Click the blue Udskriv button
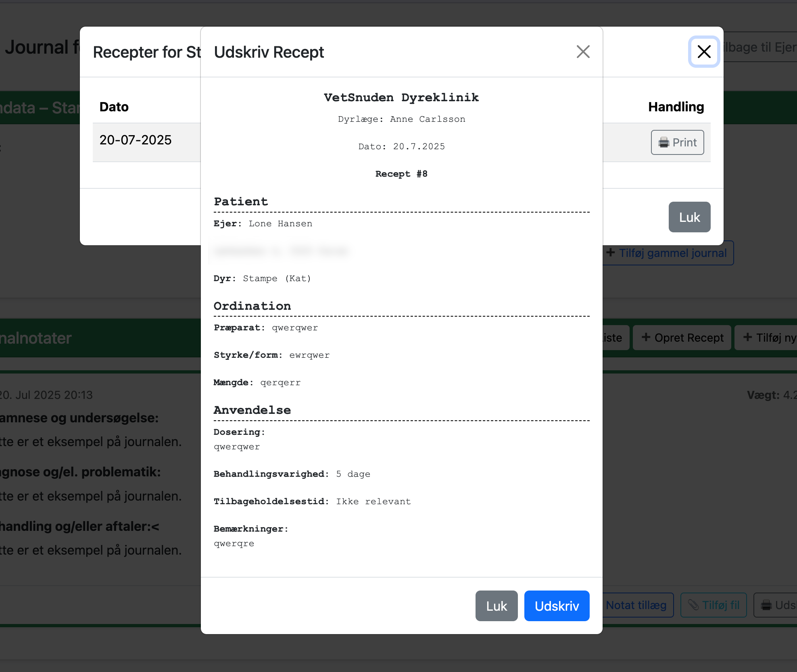 coord(557,605)
